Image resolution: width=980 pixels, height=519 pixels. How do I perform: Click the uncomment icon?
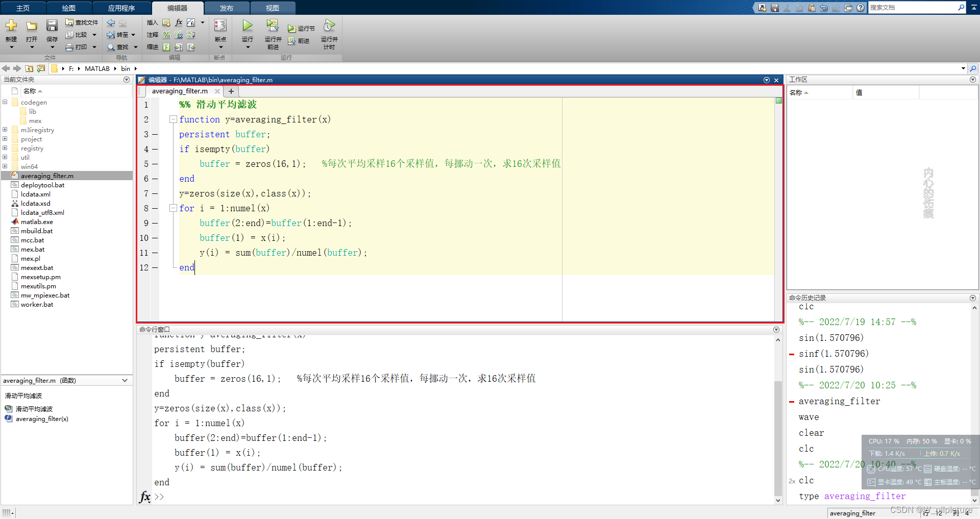pyautogui.click(x=179, y=35)
